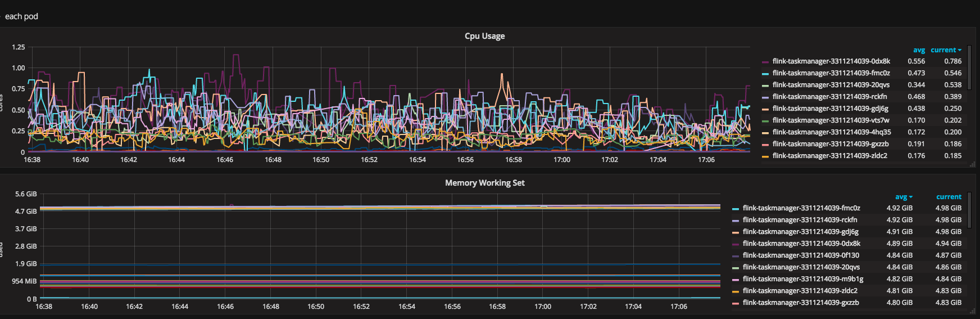Collapse the "each pod" dashboard row
Screen dimensions: 980x319
coord(21,16)
